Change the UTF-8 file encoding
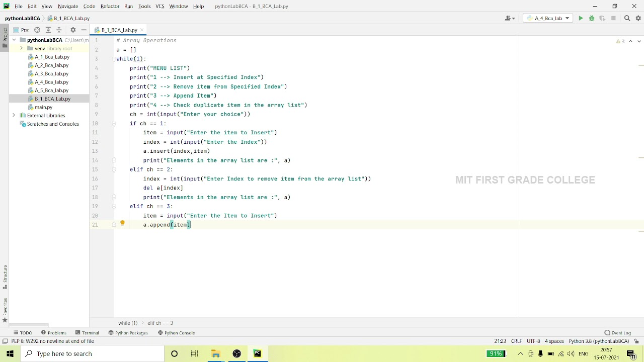This screenshot has width=644, height=362. [533, 341]
